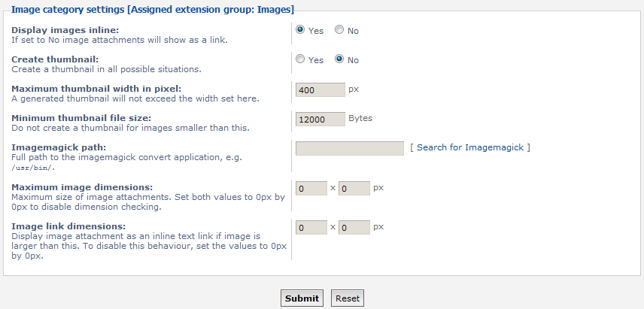644x309 pixels.
Task: Click the "Maximum thumbnail width in pixel:" label
Action: (x=96, y=88)
